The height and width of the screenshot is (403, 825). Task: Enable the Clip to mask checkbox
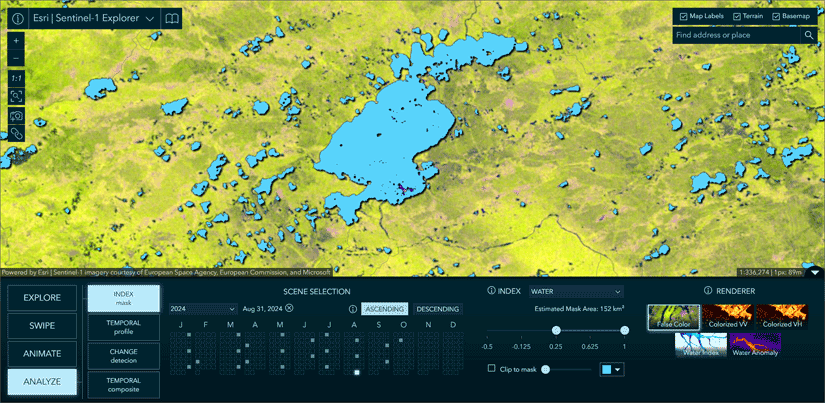491,369
